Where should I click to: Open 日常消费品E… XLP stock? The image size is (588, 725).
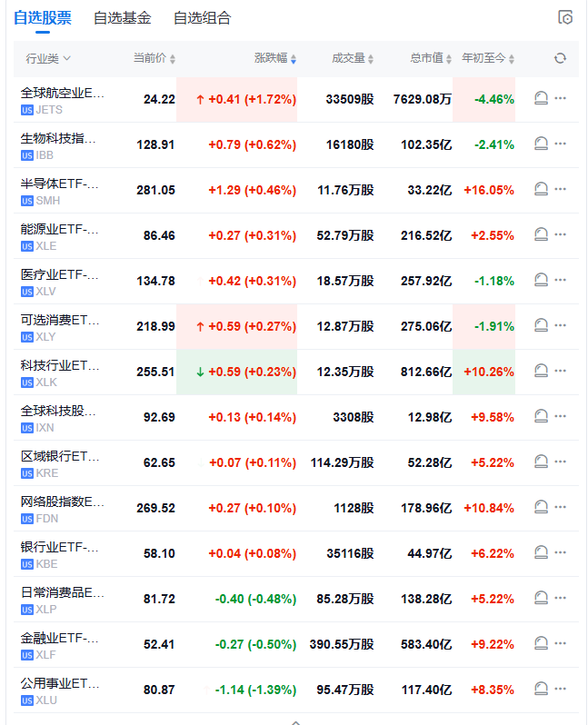[x=63, y=600]
